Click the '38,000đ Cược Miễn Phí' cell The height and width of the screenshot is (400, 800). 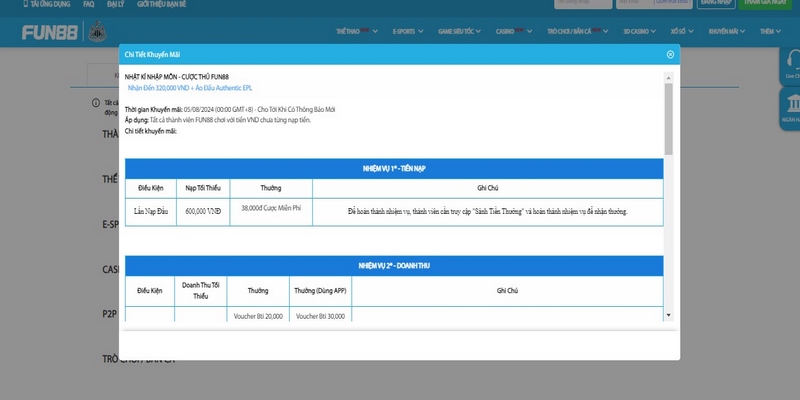[271, 212]
